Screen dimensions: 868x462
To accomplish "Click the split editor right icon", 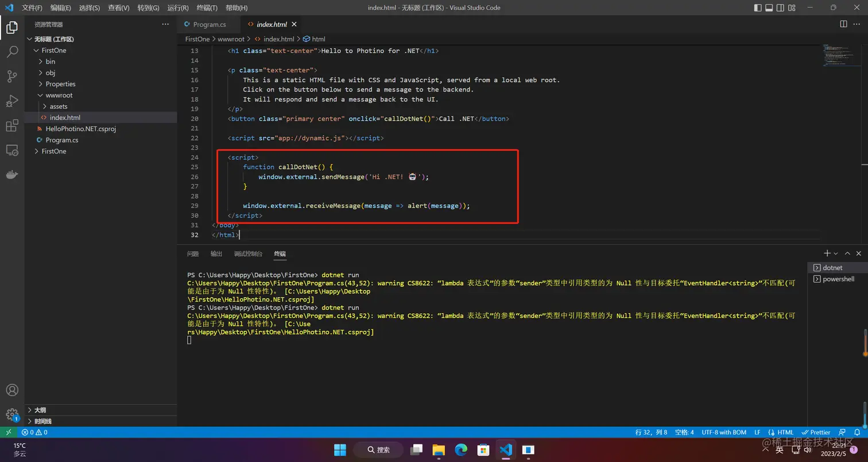I will (x=843, y=24).
